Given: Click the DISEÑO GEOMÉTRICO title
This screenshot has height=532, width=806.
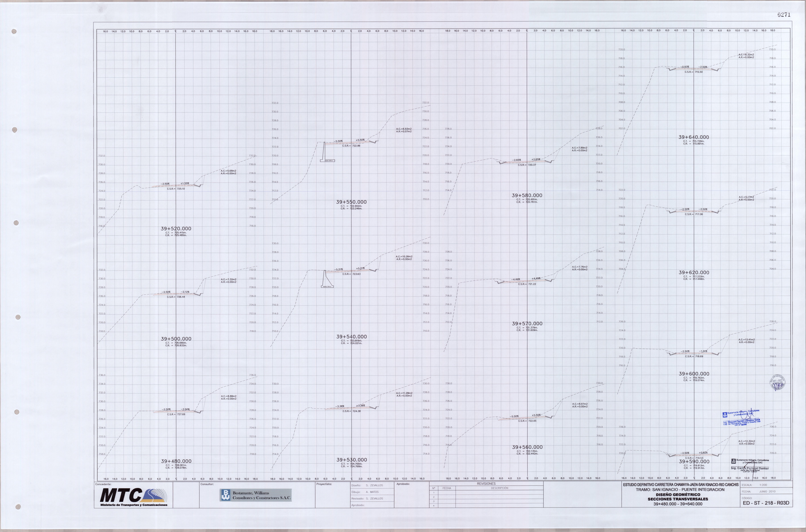Looking at the screenshot, I should pyautogui.click(x=678, y=495).
